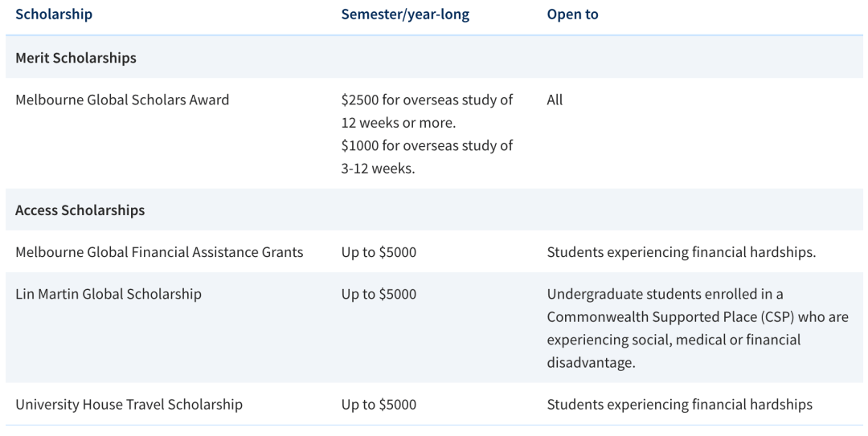Open Melbourne Global Financial Assistance Grants
The image size is (868, 436).
tap(159, 252)
